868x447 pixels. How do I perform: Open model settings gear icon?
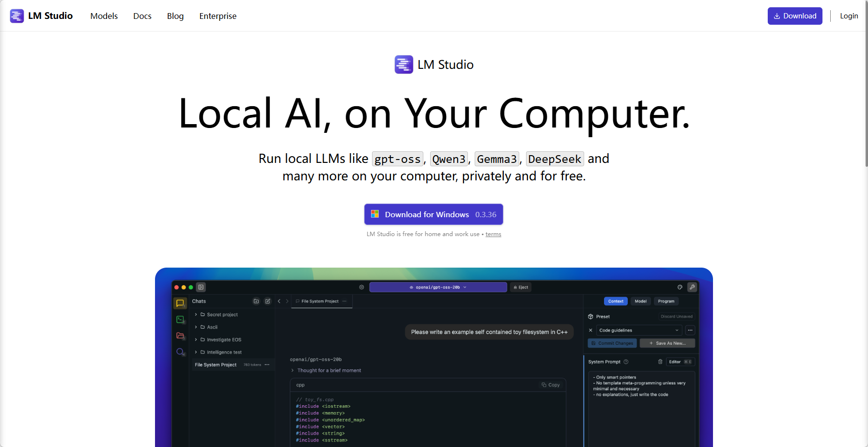362,287
